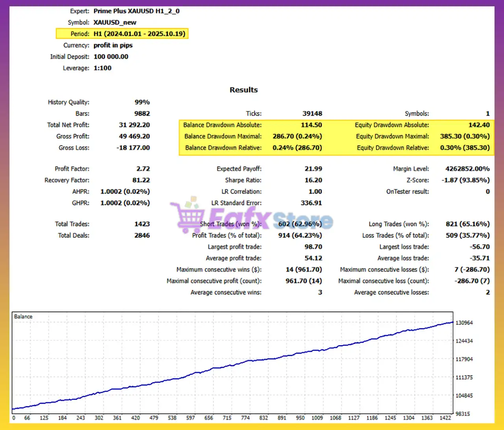Click the Initial Deposit value 100 000.00
This screenshot has height=430, width=504.
click(x=111, y=56)
